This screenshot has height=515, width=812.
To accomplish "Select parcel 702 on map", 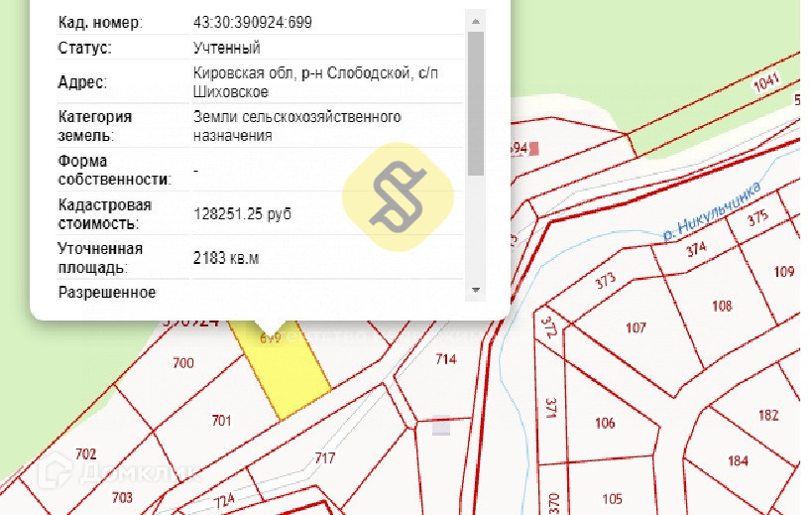I will click(86, 454).
